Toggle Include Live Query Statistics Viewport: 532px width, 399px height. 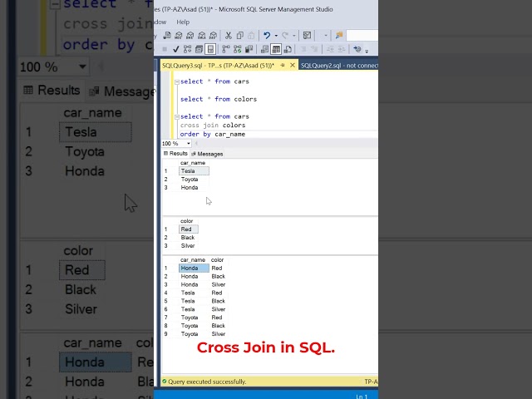pos(237,50)
